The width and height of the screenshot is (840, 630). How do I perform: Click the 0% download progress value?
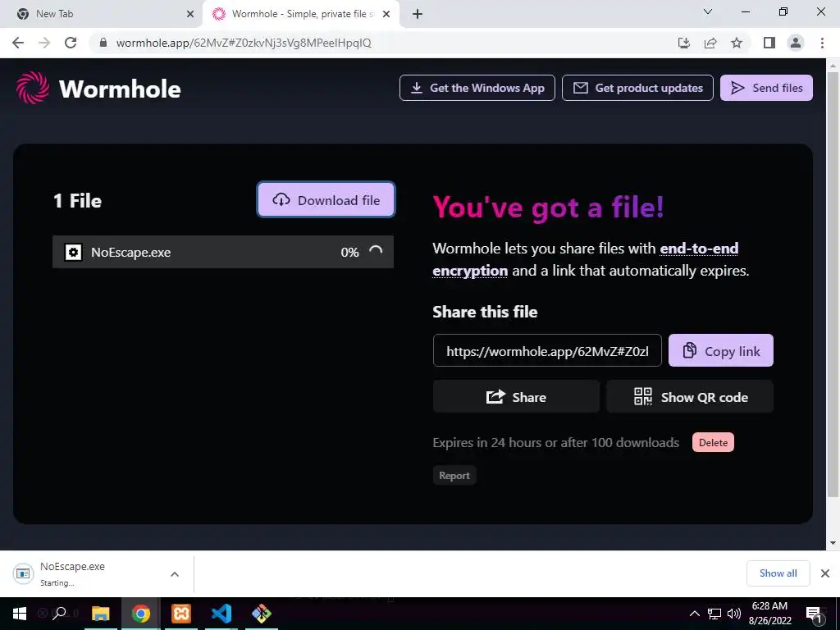click(349, 253)
